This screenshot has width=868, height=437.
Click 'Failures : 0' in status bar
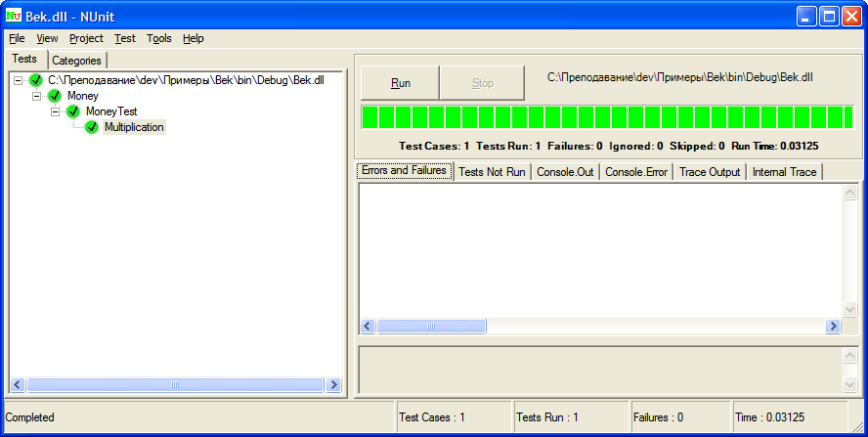[x=658, y=417]
